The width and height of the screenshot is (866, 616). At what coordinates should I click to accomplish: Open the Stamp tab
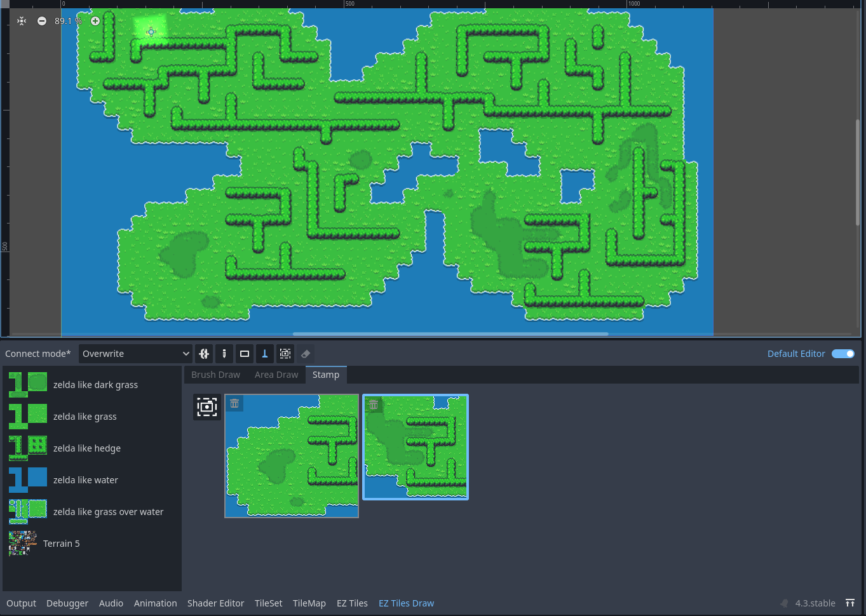click(x=326, y=375)
